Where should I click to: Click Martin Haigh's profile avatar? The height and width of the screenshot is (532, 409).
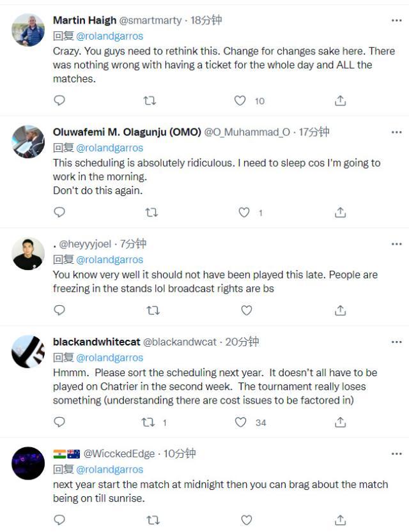pyautogui.click(x=28, y=30)
